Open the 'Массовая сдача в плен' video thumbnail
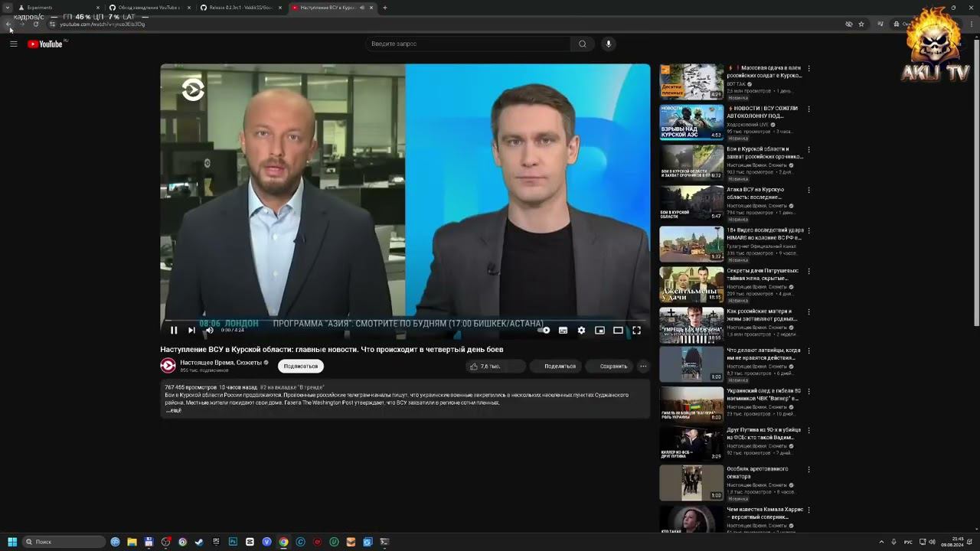 [691, 82]
